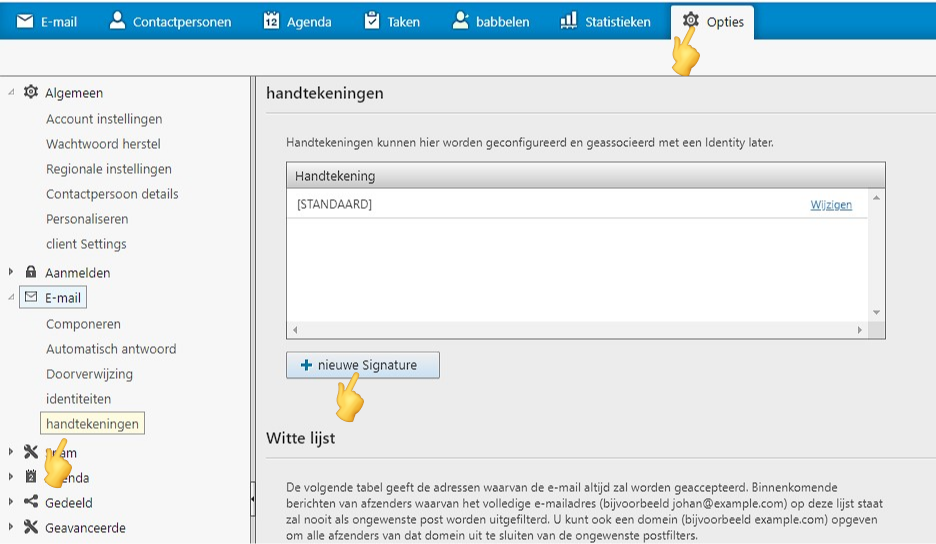Expand the Aanmelden tree section

[x=11, y=272]
